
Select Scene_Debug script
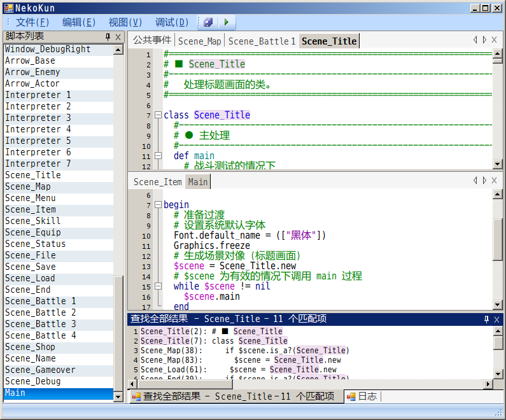(x=59, y=381)
